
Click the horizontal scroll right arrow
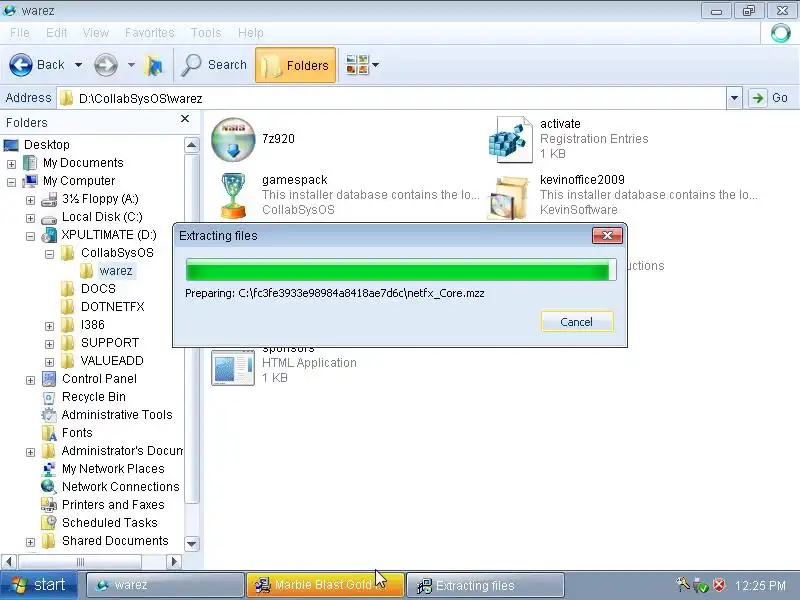coord(174,562)
